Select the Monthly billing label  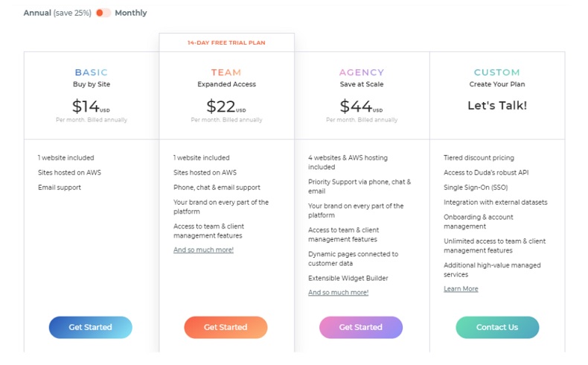click(131, 13)
